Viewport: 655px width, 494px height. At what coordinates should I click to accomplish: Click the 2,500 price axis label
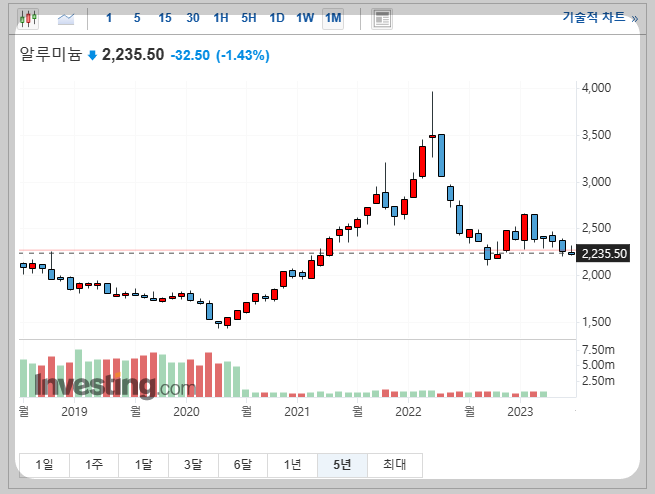coord(596,228)
